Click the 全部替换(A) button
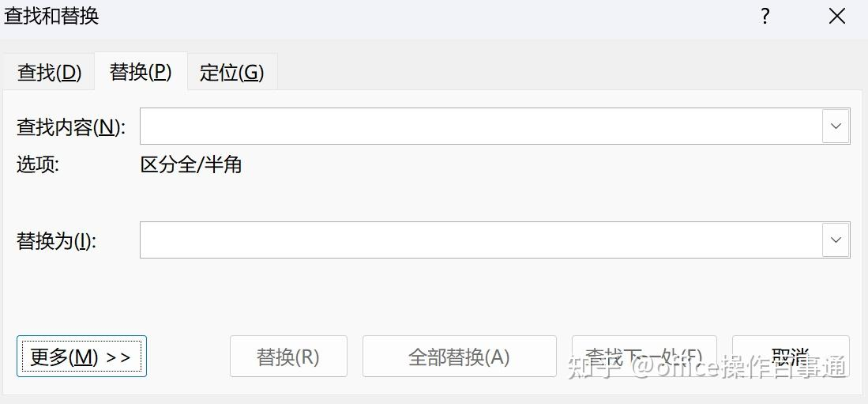This screenshot has height=404, width=868. pos(459,357)
